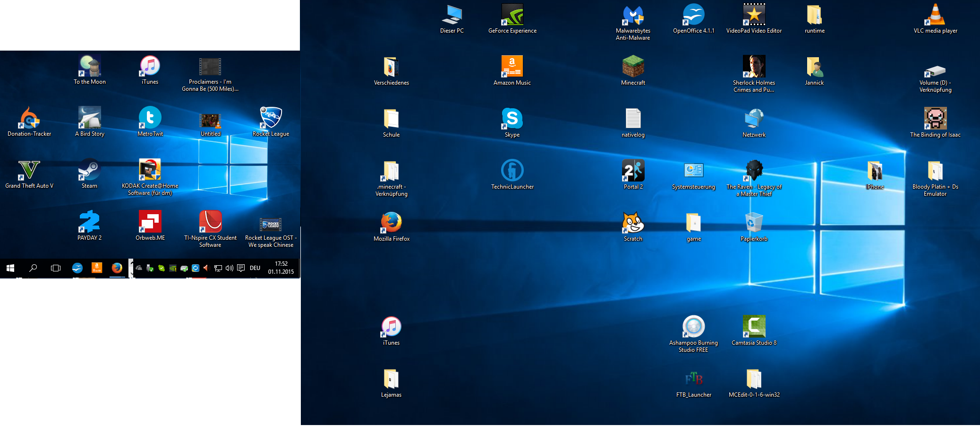Open the Papierkorb recycle bin

tap(754, 227)
